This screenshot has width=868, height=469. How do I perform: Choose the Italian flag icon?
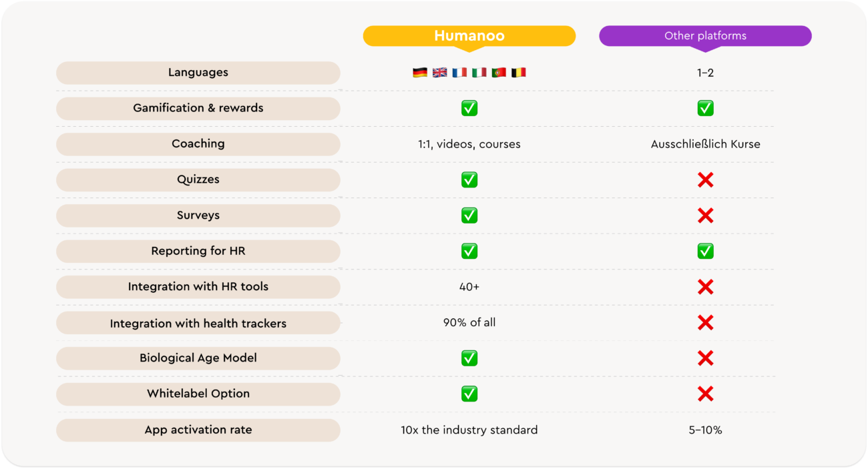479,73
